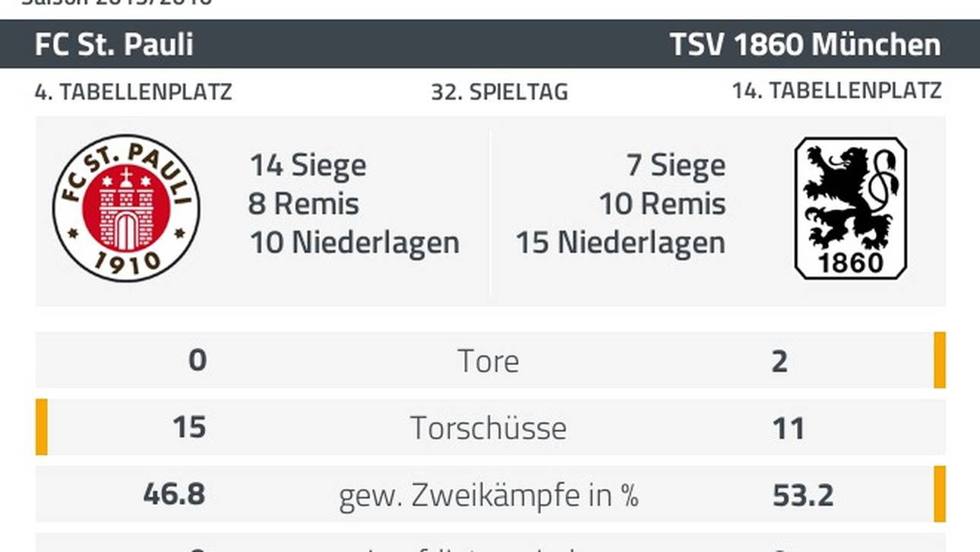Click the orange marker beside 53.2 value
Image resolution: width=980 pixels, height=552 pixels.
[x=940, y=494]
